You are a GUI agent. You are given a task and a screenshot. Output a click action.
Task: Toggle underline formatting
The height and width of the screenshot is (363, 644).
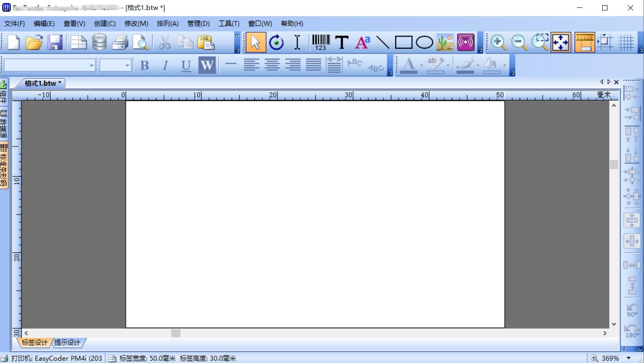[x=186, y=65]
